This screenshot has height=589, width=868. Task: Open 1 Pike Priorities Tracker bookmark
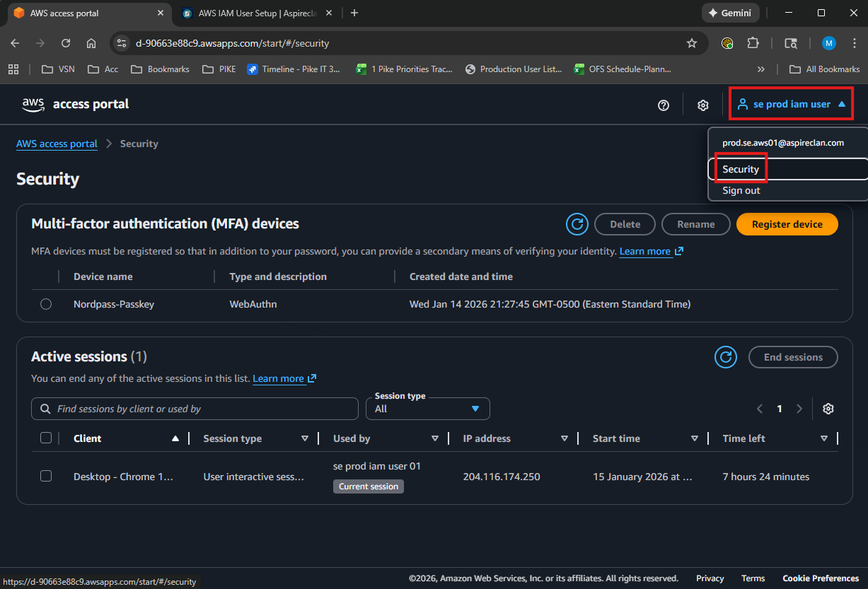click(x=404, y=69)
